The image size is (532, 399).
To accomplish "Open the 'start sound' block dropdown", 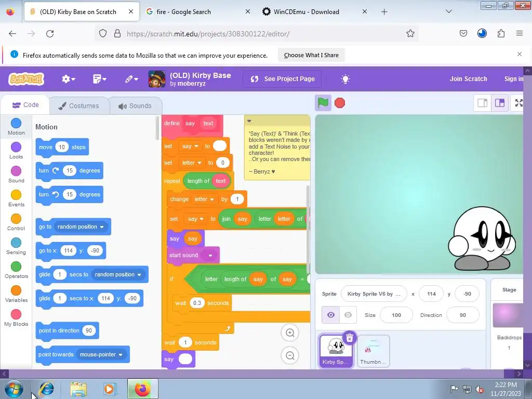I will pyautogui.click(x=210, y=256).
